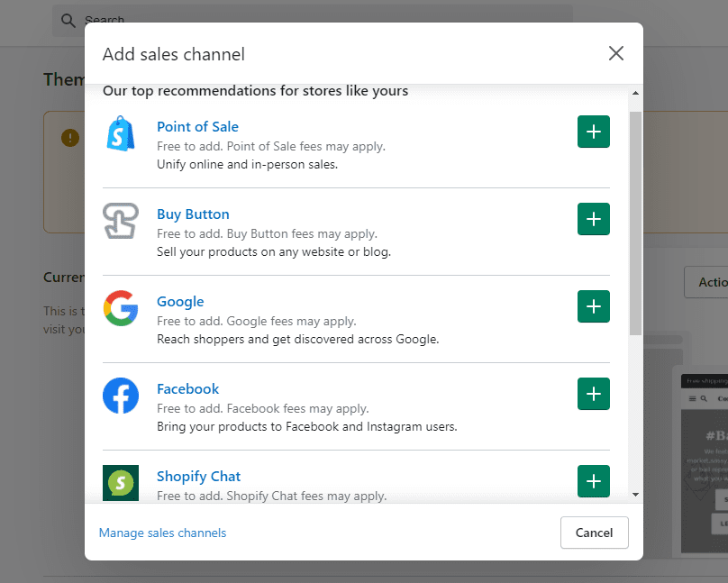
Task: Click the dialog's vertical scrollbar thumb
Action: coord(635,223)
